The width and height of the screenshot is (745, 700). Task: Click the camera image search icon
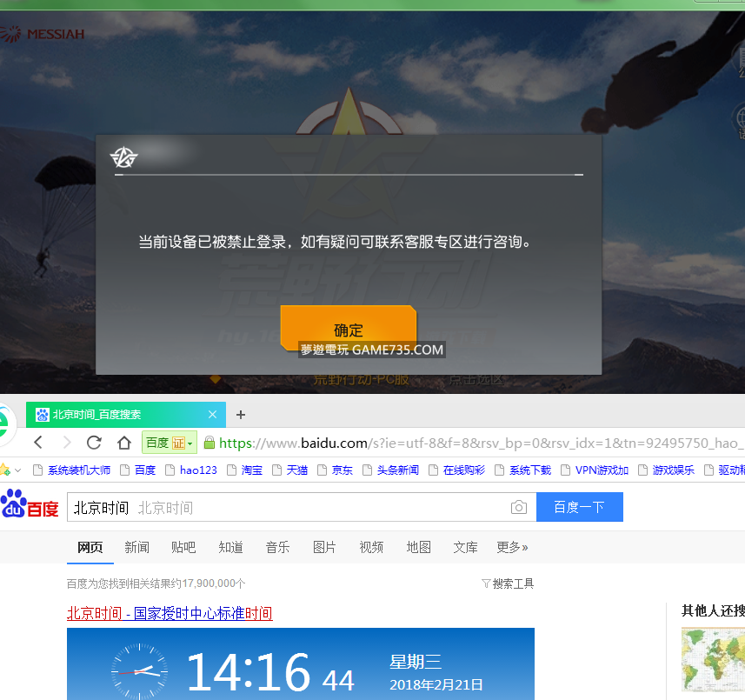519,507
